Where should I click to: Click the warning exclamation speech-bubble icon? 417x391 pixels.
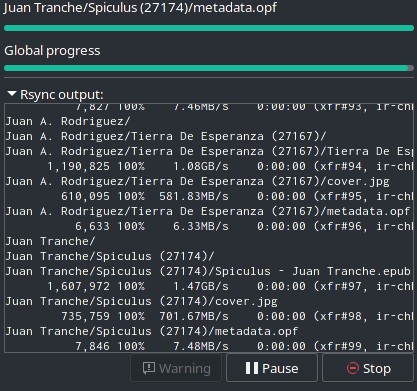pyautogui.click(x=149, y=368)
